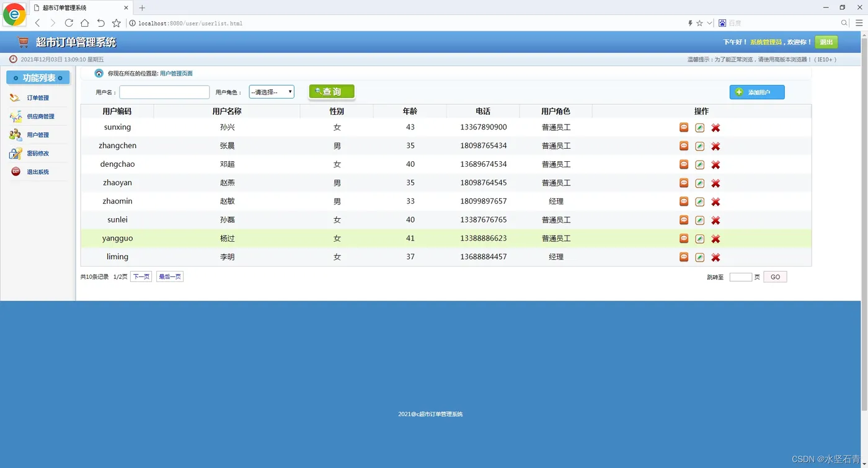This screenshot has height=468, width=868.
Task: Click browser back arrow
Action: coord(37,23)
